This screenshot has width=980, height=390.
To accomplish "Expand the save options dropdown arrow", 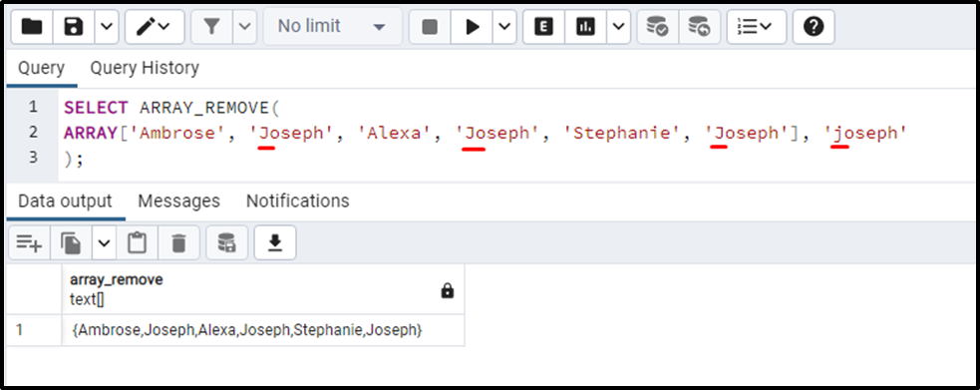I will click(x=107, y=27).
